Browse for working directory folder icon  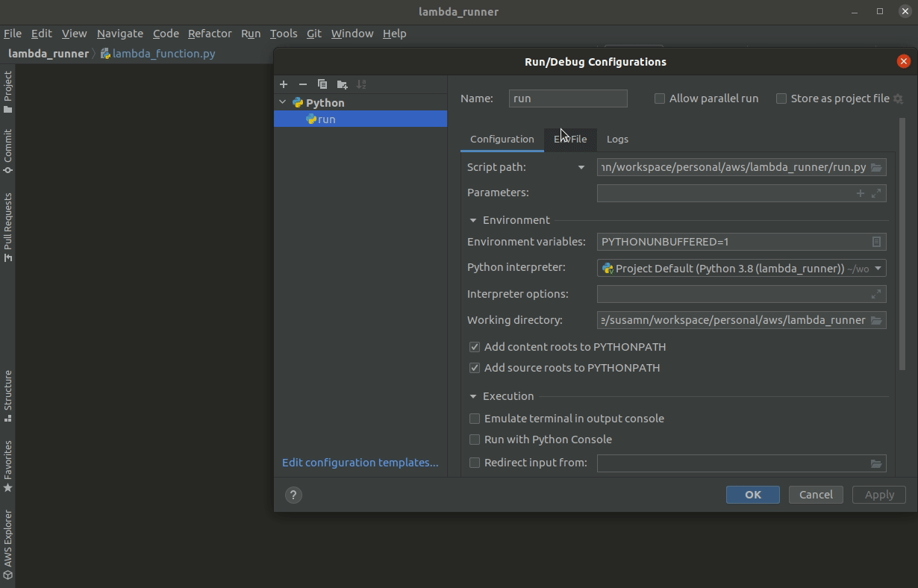pos(876,320)
